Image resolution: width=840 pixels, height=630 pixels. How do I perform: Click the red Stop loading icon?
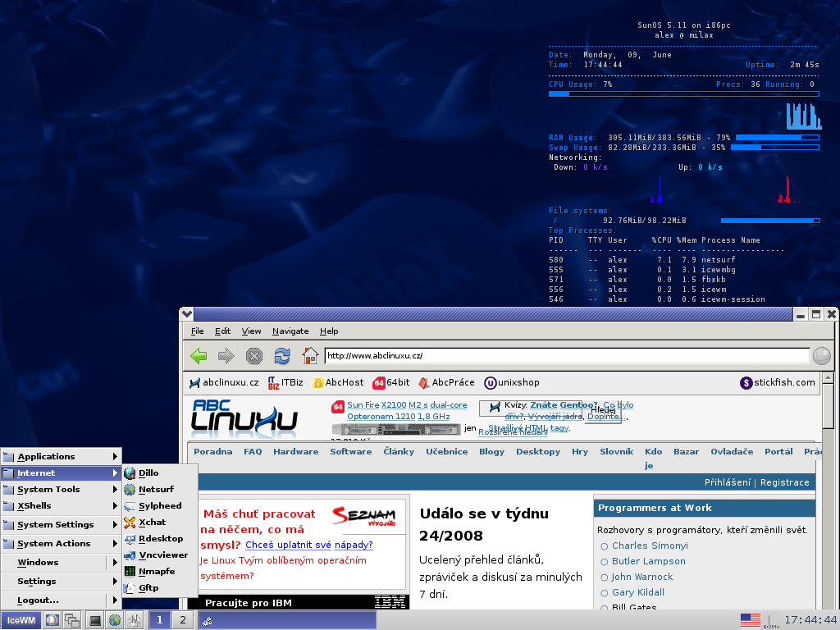pyautogui.click(x=254, y=356)
